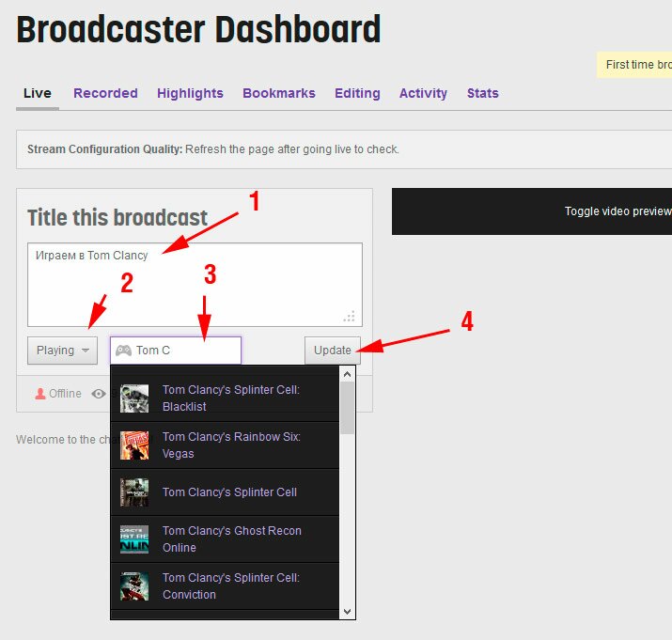Click the Offline status text
The image size is (672, 640).
65,394
